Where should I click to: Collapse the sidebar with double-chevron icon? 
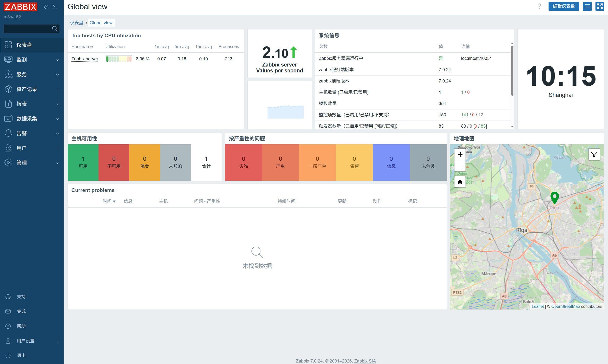[46, 7]
